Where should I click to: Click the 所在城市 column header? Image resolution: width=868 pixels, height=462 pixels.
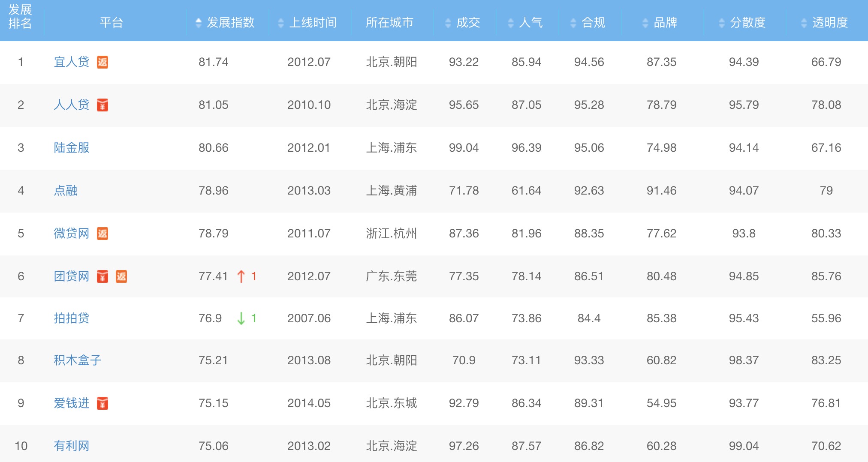[x=389, y=22]
